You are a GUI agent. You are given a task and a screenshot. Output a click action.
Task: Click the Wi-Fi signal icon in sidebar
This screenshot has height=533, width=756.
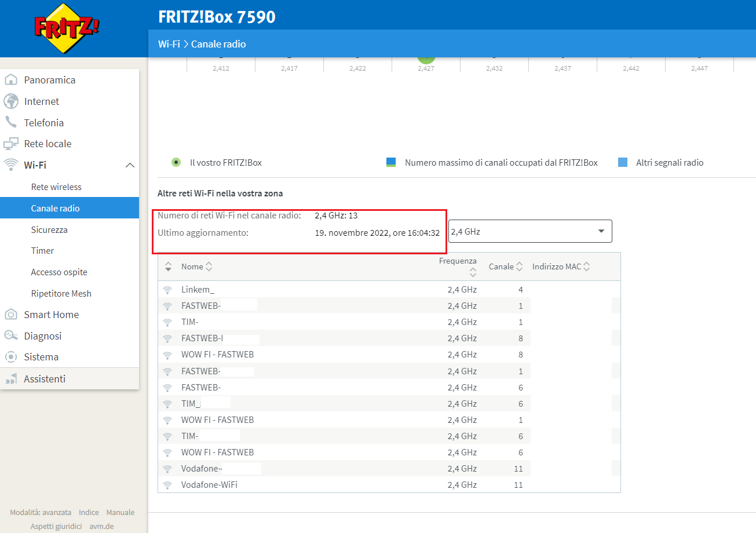pos(11,165)
